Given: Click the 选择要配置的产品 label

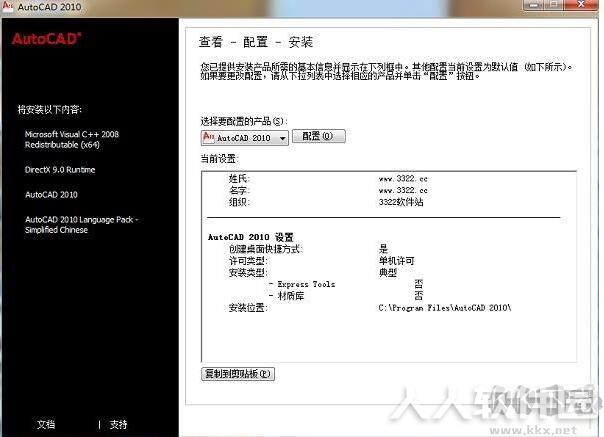Looking at the screenshot, I should click(x=244, y=121).
